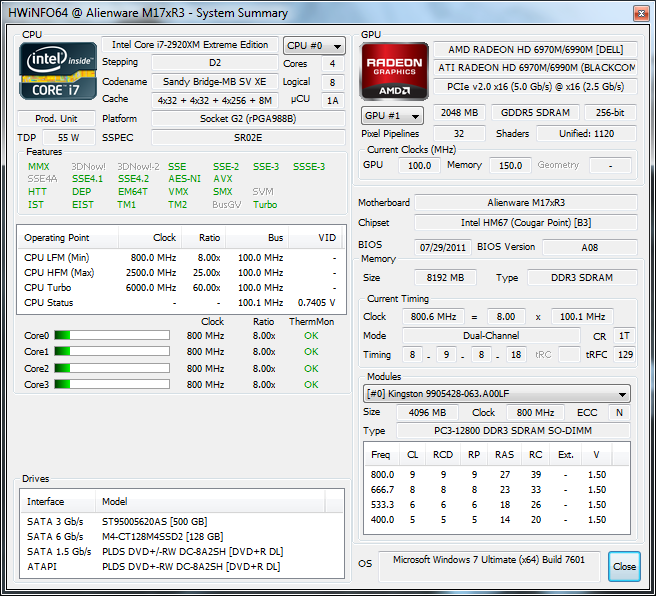Click the PC3-12800 DDR3 SDRAM SO-DIMM field
This screenshot has width=656, height=596.
[513, 430]
